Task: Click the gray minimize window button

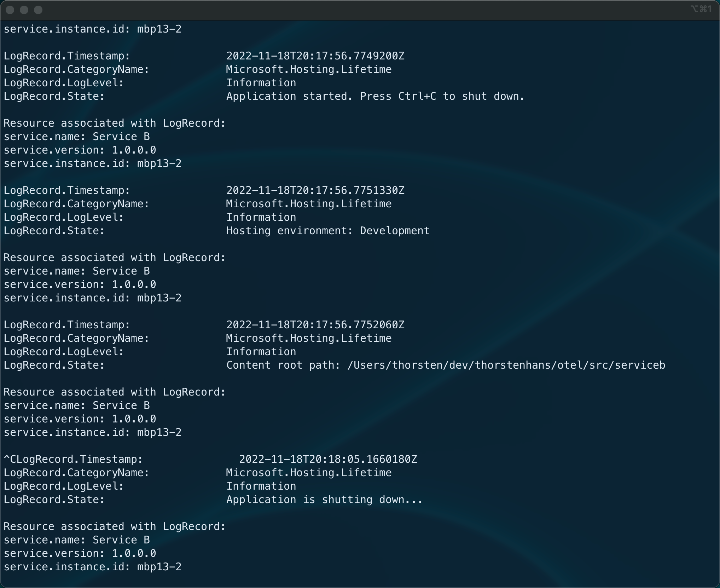Action: click(x=24, y=10)
